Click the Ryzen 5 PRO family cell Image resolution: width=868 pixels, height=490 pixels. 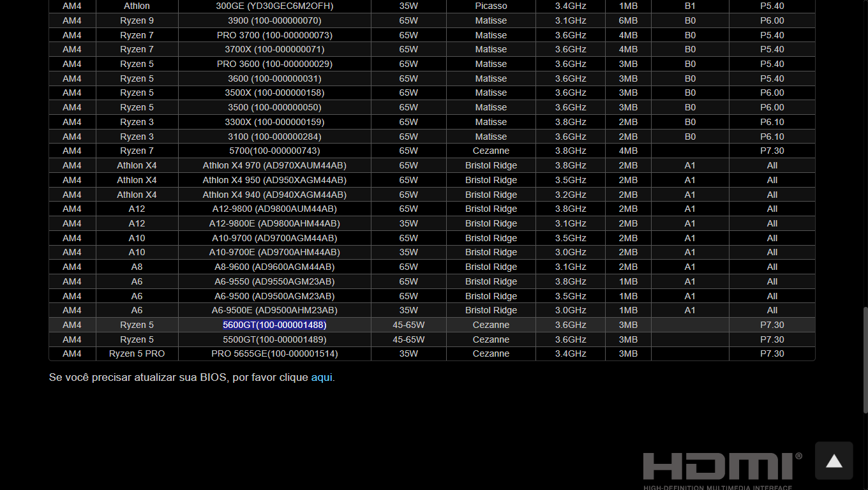pyautogui.click(x=137, y=353)
